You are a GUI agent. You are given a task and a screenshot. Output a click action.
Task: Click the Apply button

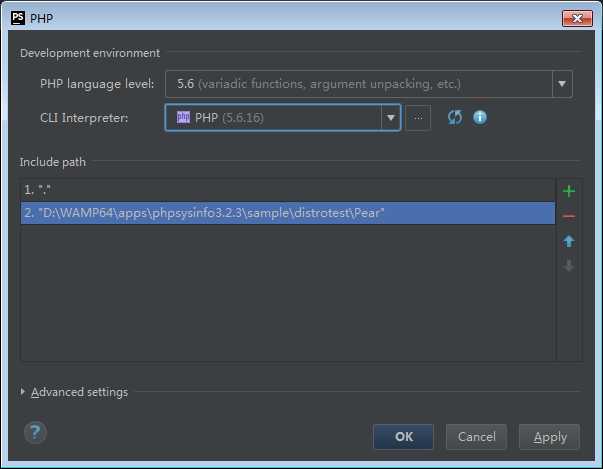point(550,437)
